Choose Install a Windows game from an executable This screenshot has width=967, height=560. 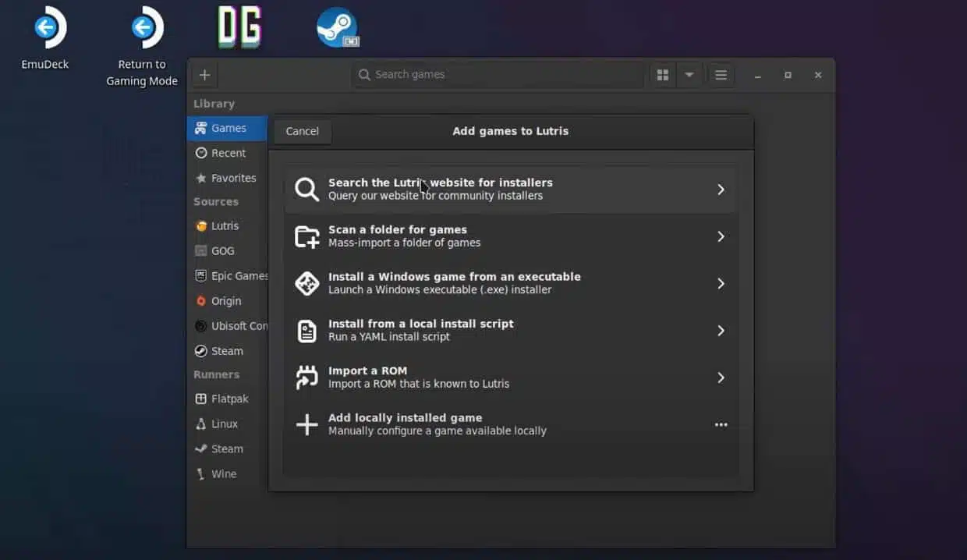(510, 283)
